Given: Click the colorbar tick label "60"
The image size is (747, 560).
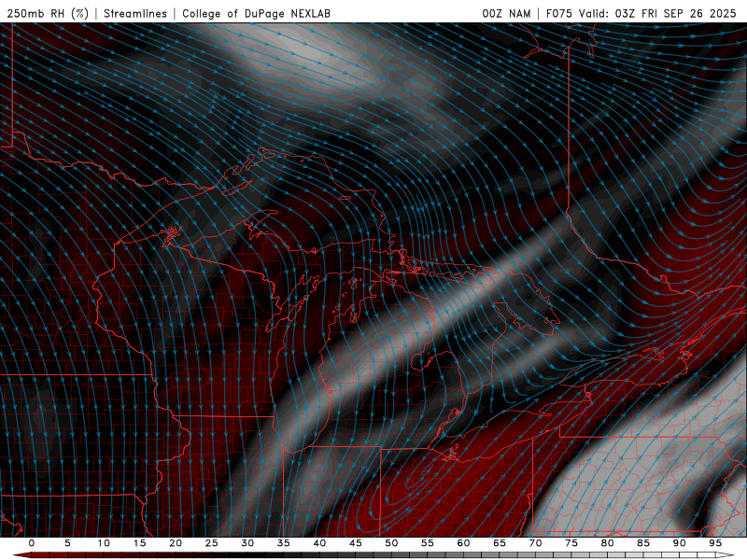Looking at the screenshot, I should pos(463,543).
